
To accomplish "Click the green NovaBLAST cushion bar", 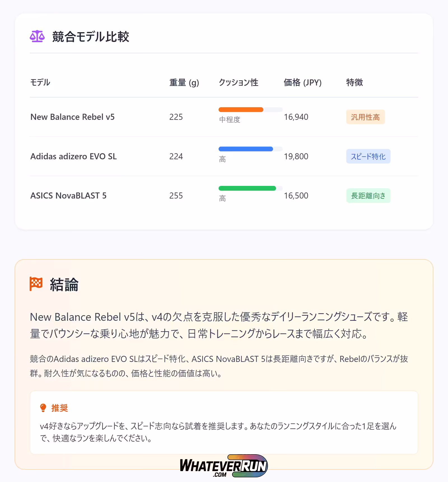I will tap(247, 188).
